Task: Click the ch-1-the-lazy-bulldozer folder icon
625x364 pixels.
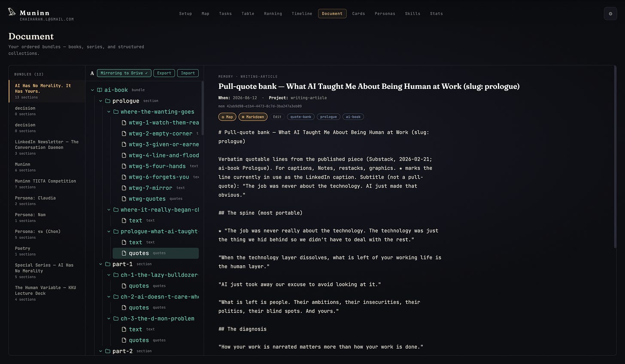Action: tap(116, 275)
